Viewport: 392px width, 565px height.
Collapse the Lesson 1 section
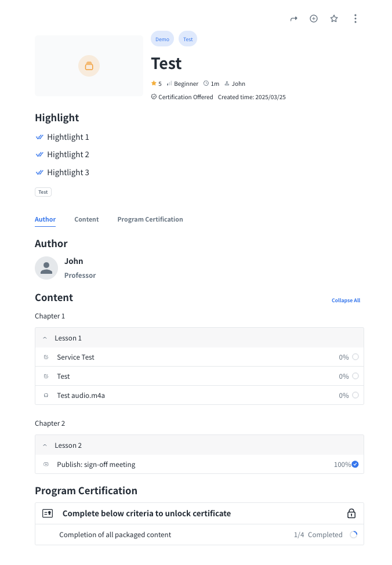click(x=45, y=338)
